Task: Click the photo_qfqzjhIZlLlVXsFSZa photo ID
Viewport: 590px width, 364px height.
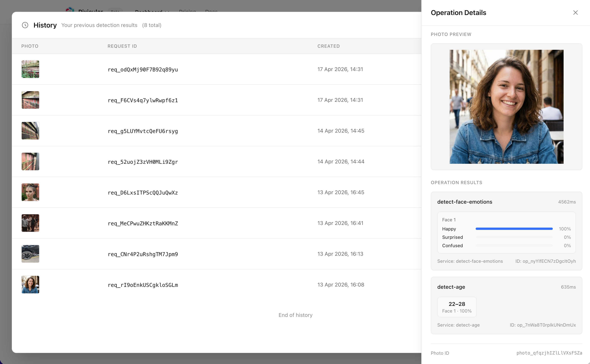Action: point(549,353)
